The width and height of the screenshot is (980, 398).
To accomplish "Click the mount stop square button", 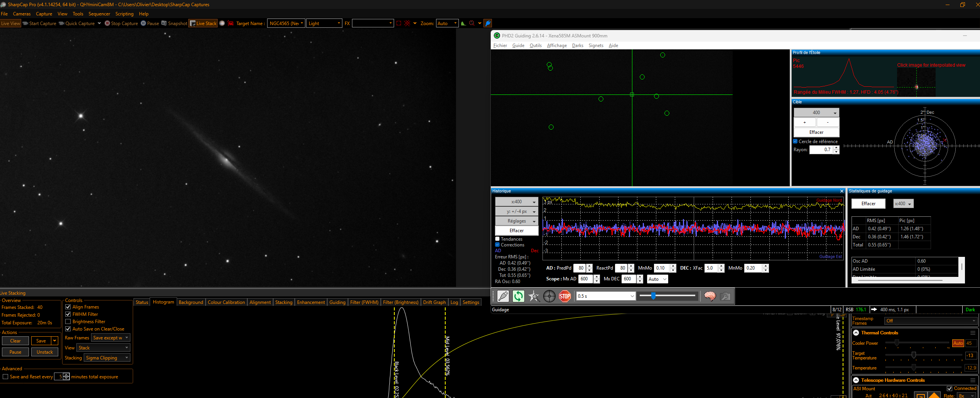I will tap(920, 396).
